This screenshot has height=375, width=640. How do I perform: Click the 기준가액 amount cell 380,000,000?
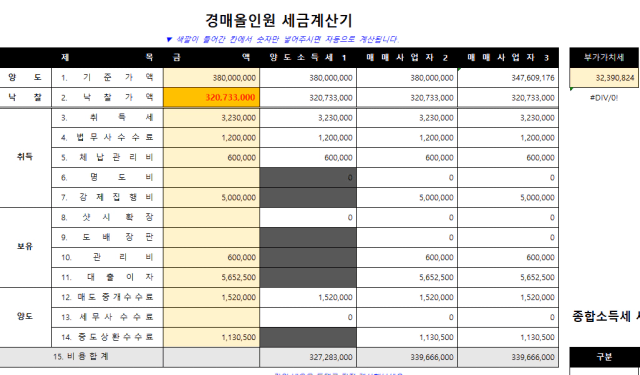tap(211, 78)
